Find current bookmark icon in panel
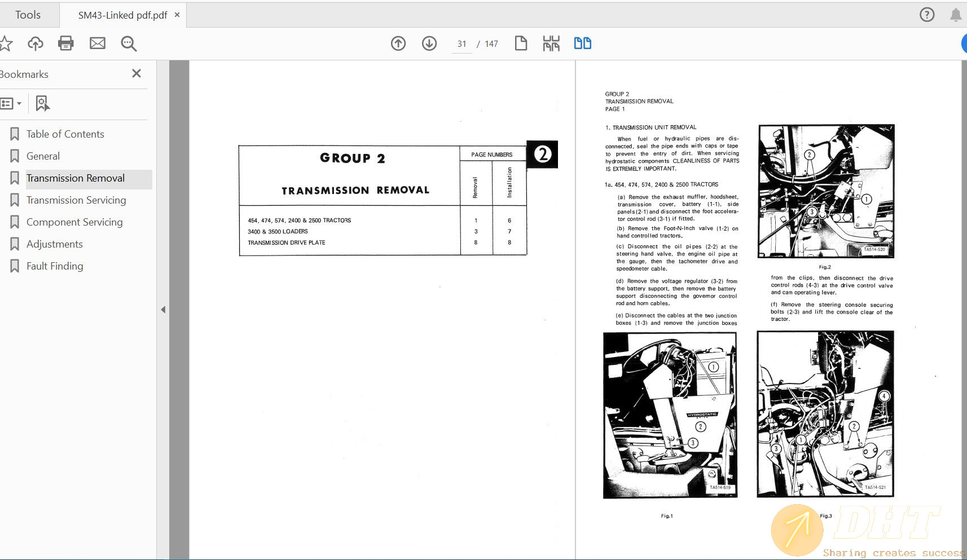This screenshot has height=560, width=967. coord(42,103)
